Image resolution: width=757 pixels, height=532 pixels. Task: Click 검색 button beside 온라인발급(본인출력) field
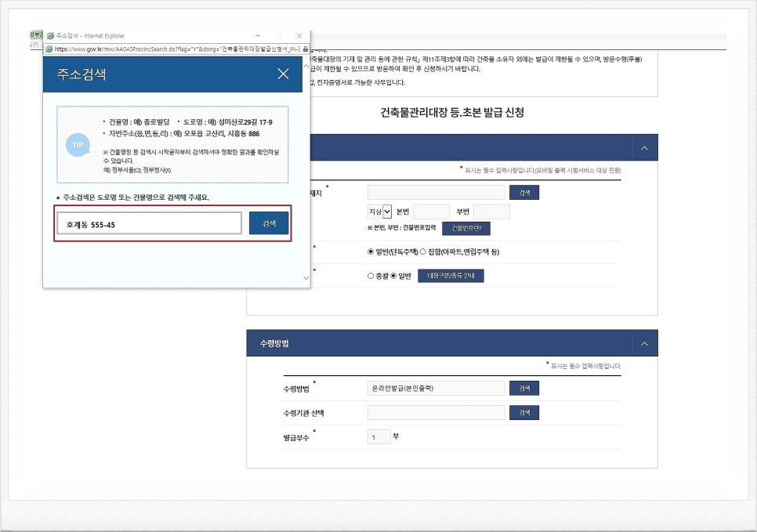tap(524, 388)
